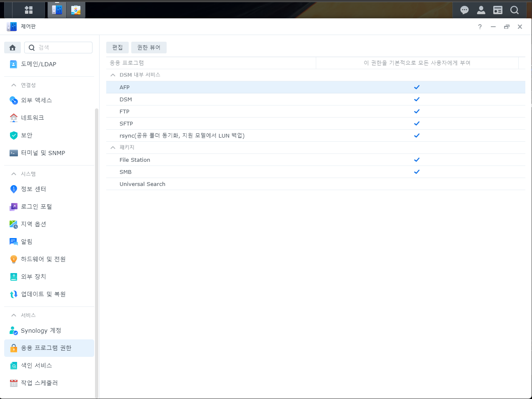This screenshot has height=399, width=532.
Task: Open 정보 센터 icon in sidebar
Action: pos(14,189)
